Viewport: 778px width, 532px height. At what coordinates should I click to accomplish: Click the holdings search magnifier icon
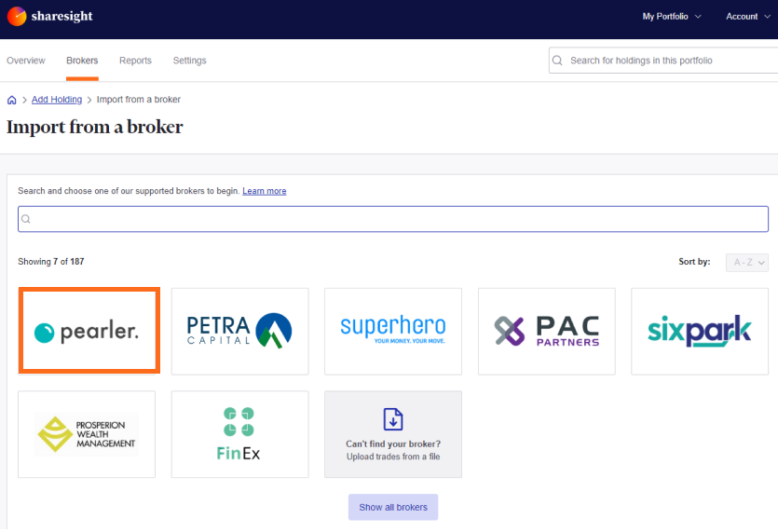[x=557, y=61]
